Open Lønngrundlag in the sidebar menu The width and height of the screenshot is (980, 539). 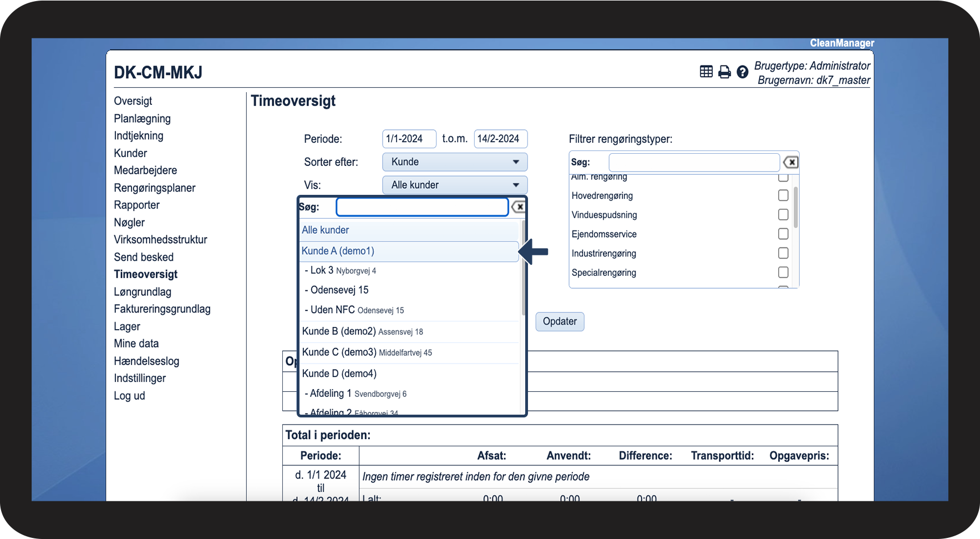[x=143, y=292]
